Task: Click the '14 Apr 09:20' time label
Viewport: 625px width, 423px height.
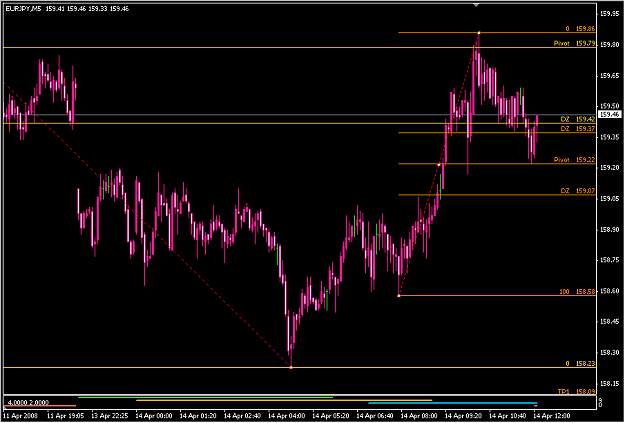Action: (x=464, y=416)
